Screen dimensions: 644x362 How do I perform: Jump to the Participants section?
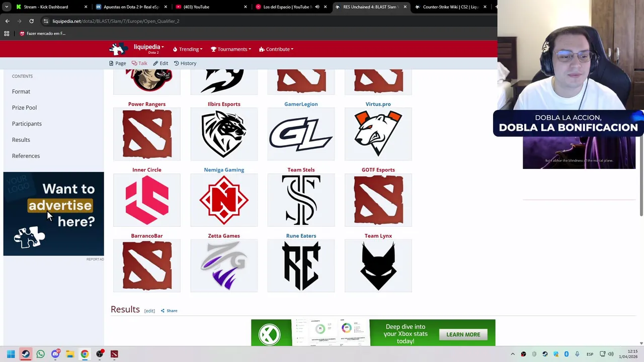[x=27, y=124]
